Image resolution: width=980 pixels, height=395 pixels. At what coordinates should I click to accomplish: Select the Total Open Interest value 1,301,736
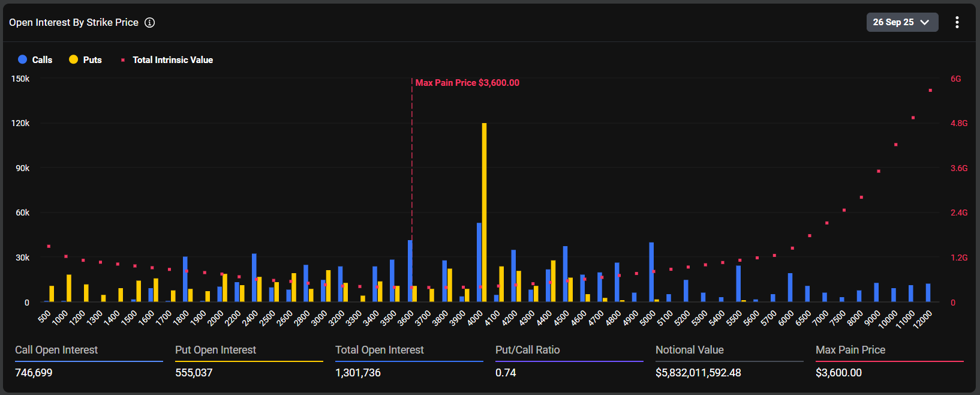coord(358,373)
